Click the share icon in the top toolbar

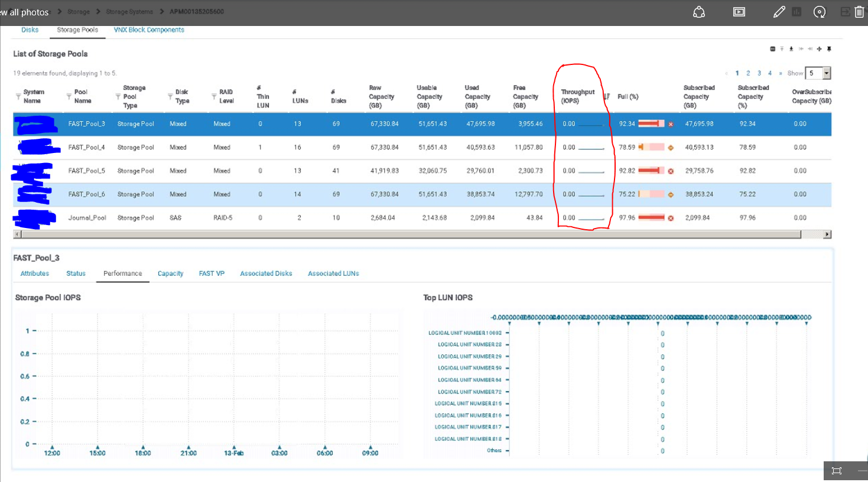pyautogui.click(x=699, y=11)
